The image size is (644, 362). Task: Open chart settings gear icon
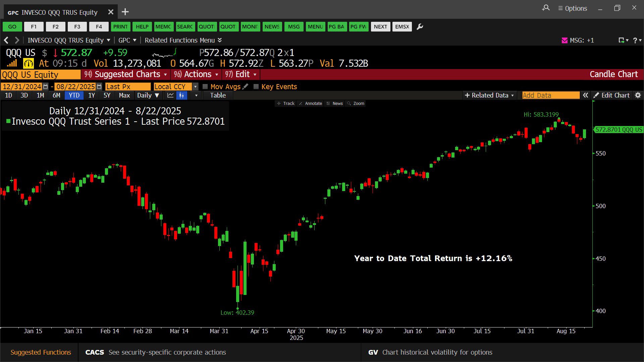pyautogui.click(x=638, y=96)
